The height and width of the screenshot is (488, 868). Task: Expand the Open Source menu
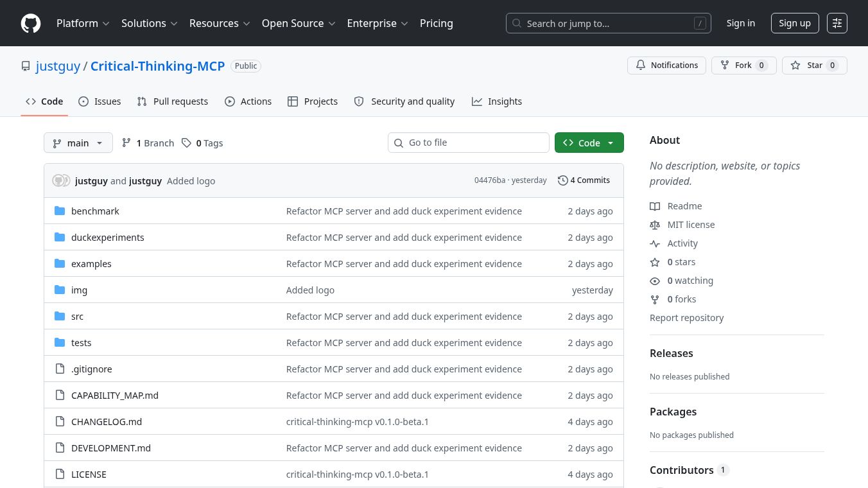coord(299,23)
